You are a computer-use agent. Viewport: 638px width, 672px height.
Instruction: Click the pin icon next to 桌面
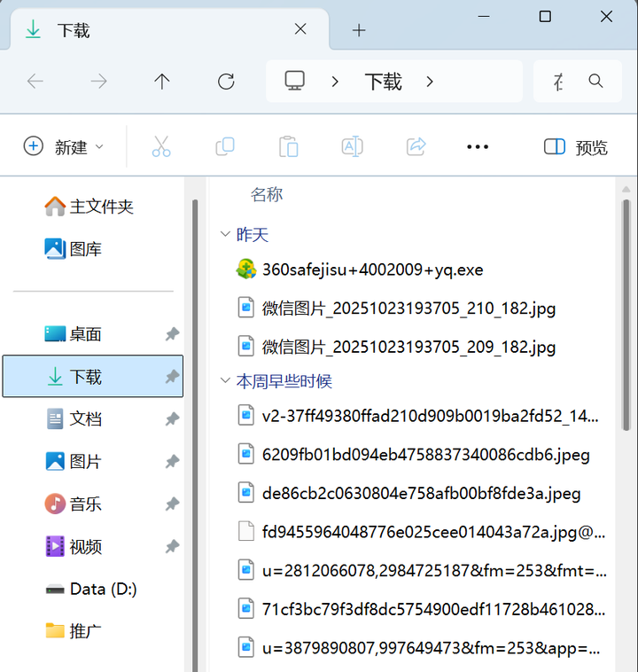click(x=172, y=334)
